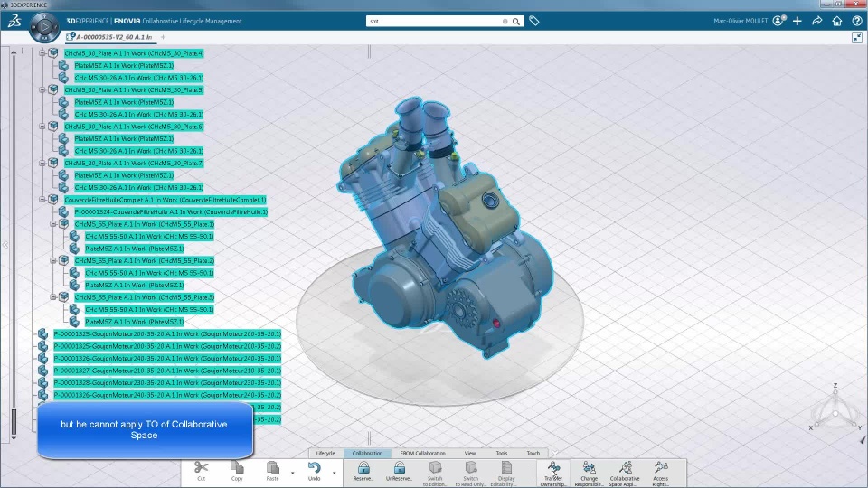This screenshot has width=868, height=488.
Task: Switch to the Touch tab
Action: 533,453
